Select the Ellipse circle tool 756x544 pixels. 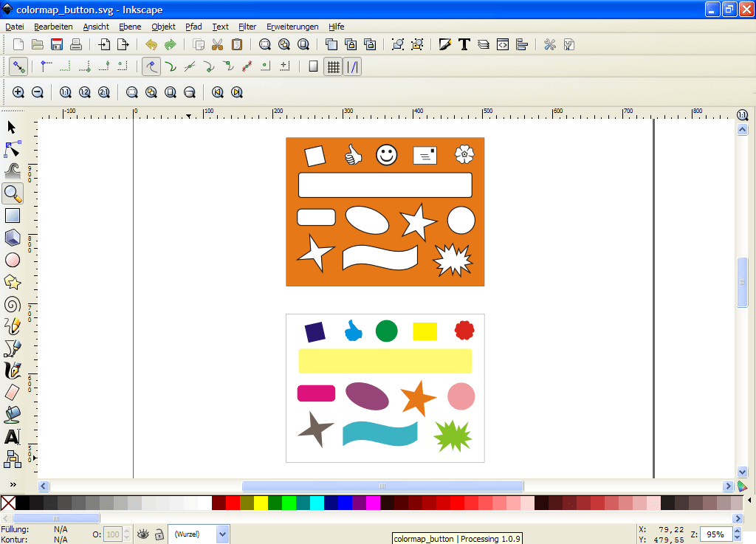pyautogui.click(x=12, y=261)
